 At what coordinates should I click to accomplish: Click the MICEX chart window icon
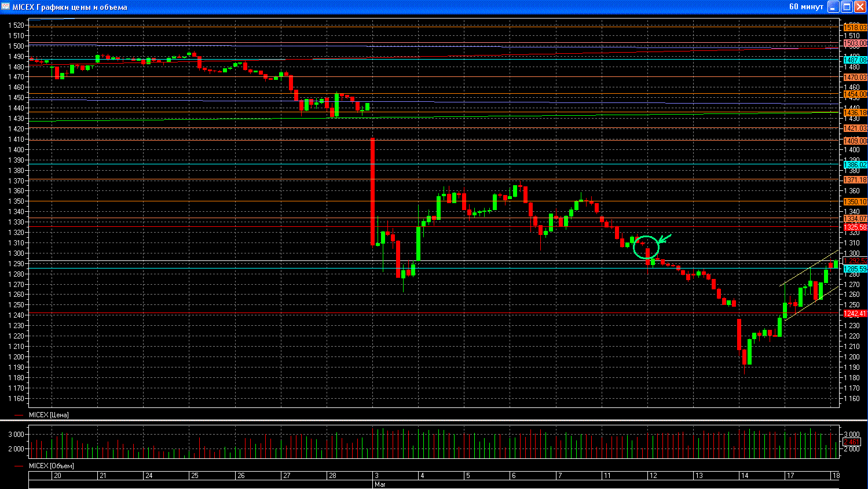click(x=6, y=7)
